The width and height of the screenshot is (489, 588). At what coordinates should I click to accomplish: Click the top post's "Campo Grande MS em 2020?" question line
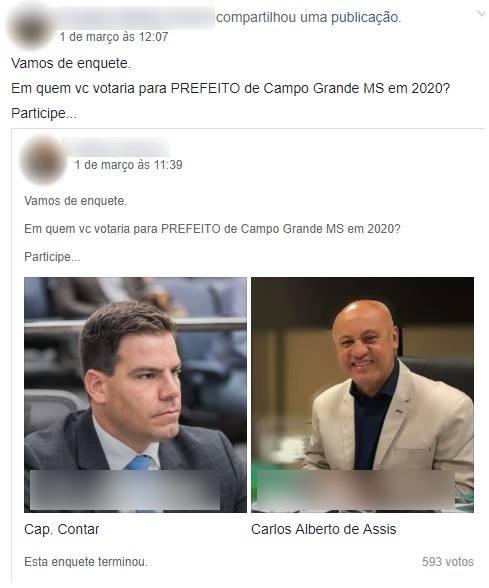[230, 88]
